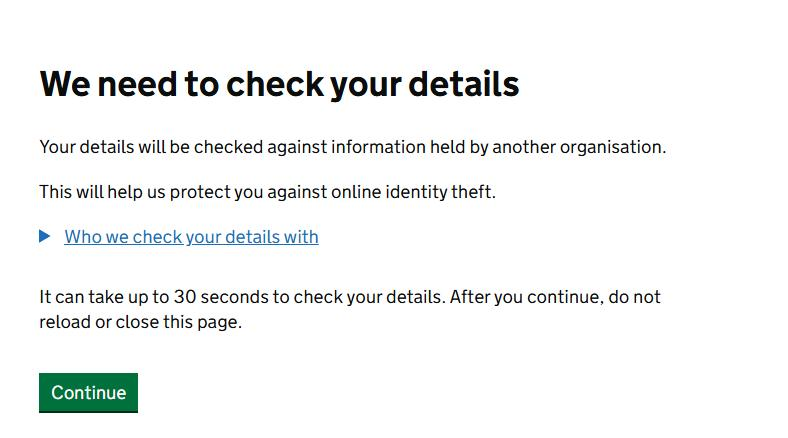Click the green Continue button
The width and height of the screenshot is (788, 438).
(88, 392)
